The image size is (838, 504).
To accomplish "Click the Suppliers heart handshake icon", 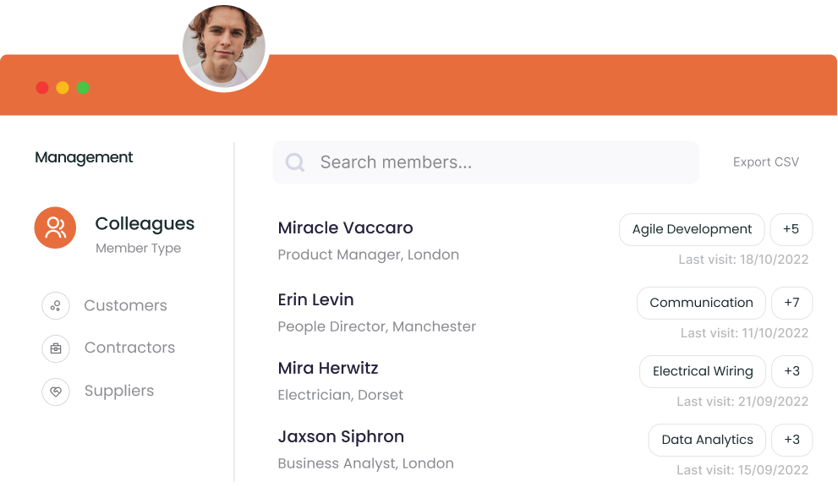I will (56, 392).
